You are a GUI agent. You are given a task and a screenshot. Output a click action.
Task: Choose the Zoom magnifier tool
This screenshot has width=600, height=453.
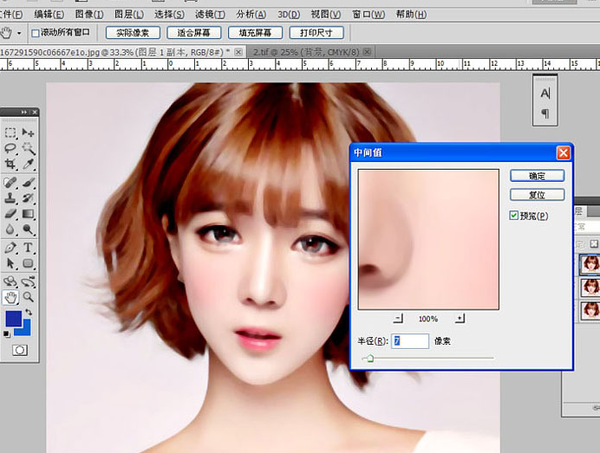point(28,297)
